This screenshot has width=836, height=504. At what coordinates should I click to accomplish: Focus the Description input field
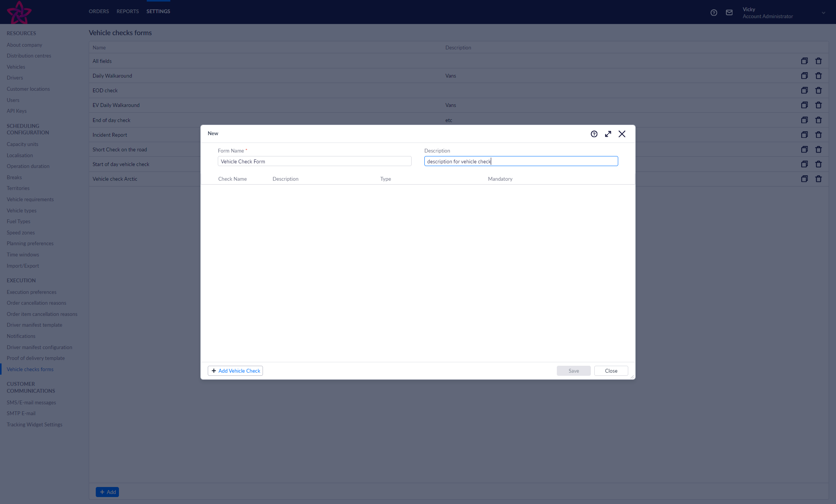[521, 161]
